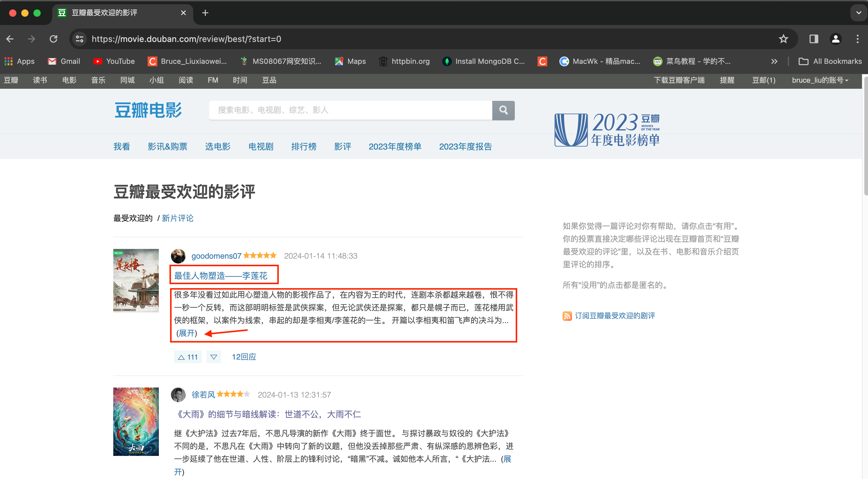
Task: Reload the page with the refresh icon
Action: point(53,39)
